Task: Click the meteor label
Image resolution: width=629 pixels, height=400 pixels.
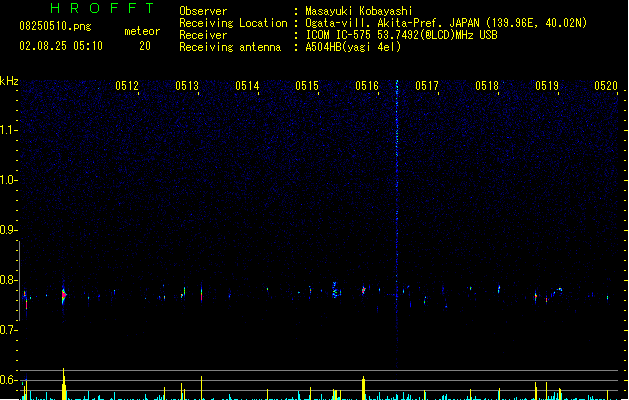Action: click(x=142, y=31)
